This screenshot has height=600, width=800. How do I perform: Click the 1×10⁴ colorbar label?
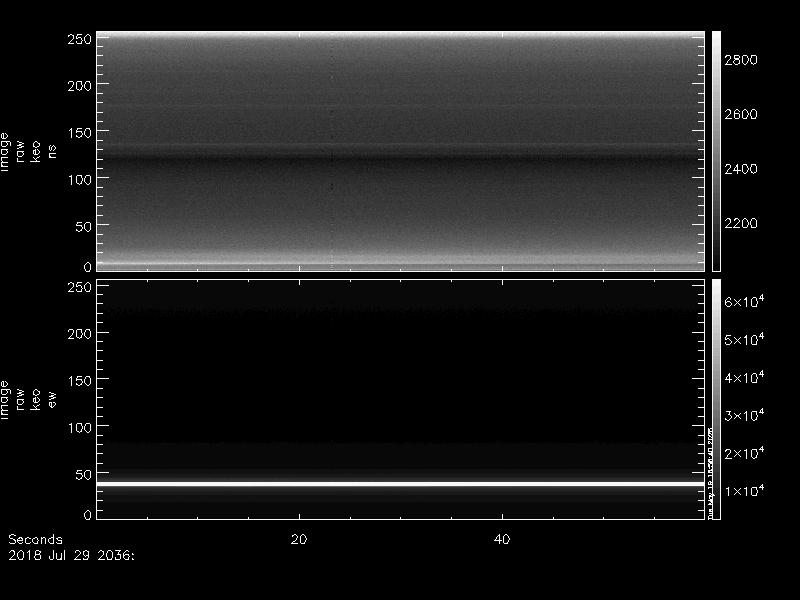744,490
